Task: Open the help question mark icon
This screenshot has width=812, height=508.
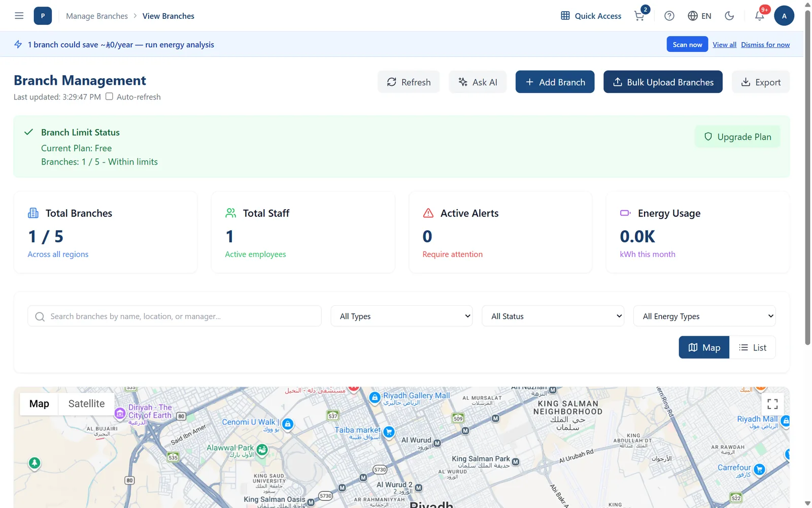Action: point(669,16)
